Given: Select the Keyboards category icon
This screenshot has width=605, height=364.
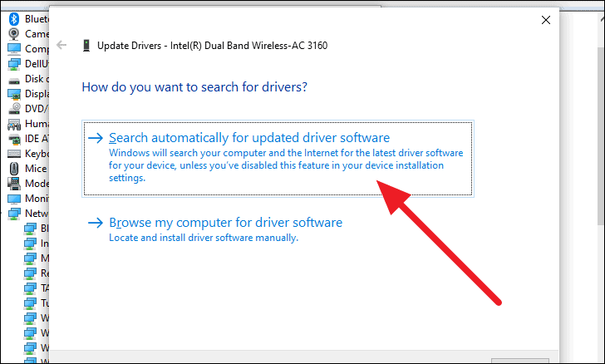Looking at the screenshot, I should tap(14, 154).
